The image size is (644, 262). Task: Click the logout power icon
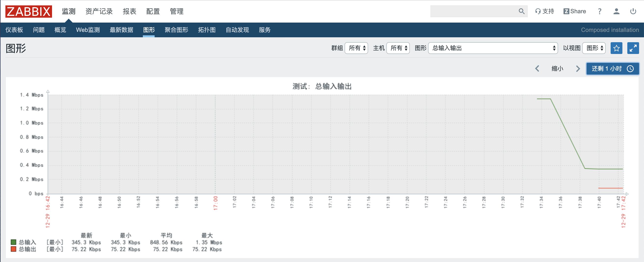[x=633, y=11]
